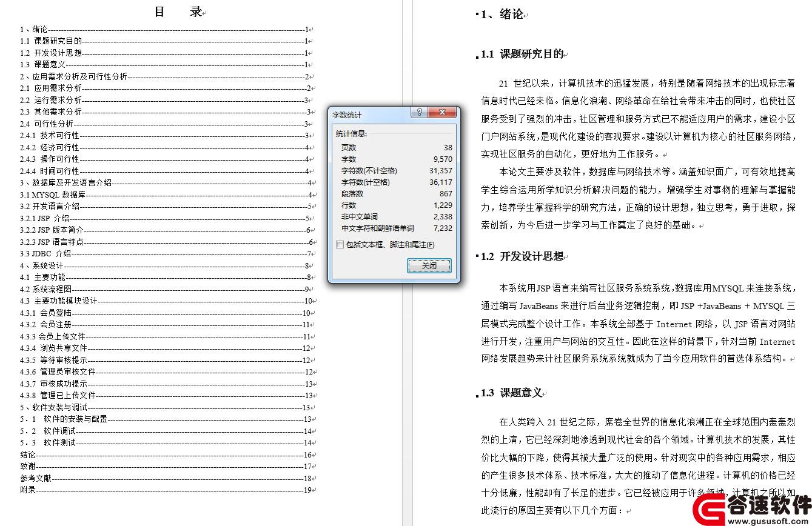Open TOC entry 2.3 其他需求分析
The width and height of the screenshot is (812, 526).
click(x=166, y=112)
